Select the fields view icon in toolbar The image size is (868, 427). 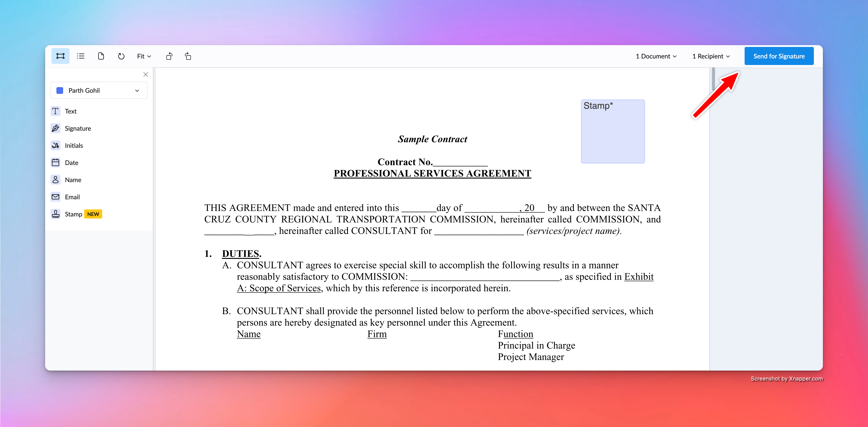pos(60,56)
